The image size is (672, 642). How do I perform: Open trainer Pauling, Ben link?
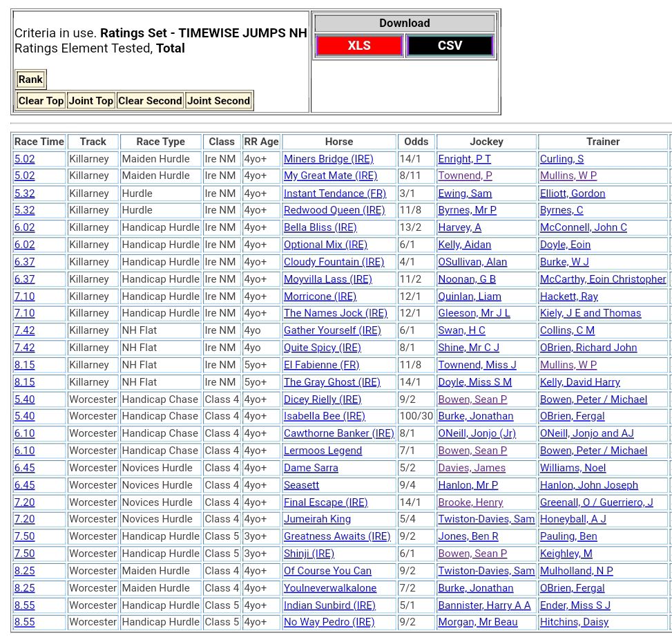568,536
